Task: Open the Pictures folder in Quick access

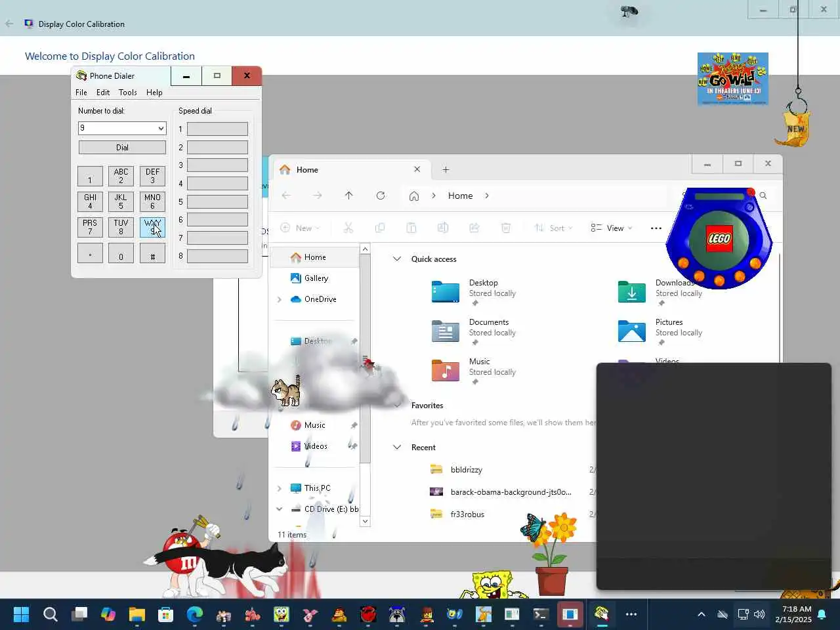Action: [x=660, y=331]
